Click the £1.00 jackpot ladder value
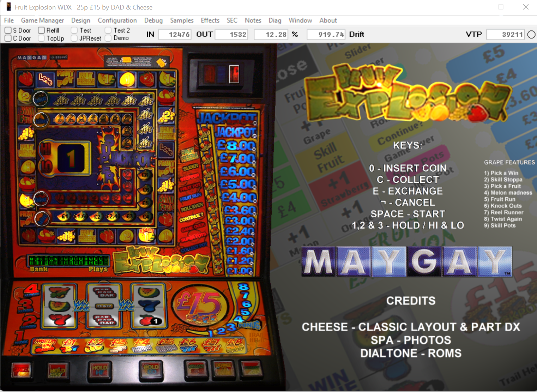The image size is (537, 392). (240, 271)
